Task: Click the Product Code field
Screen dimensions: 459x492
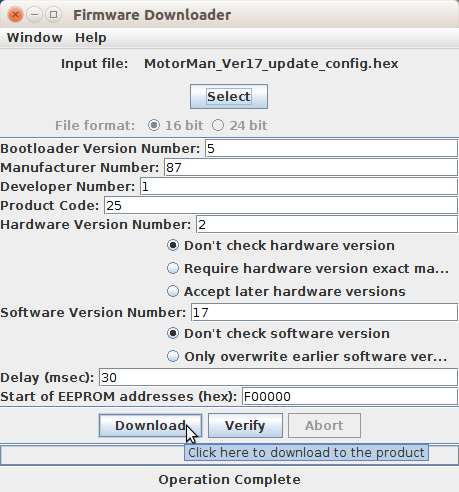Action: click(281, 205)
